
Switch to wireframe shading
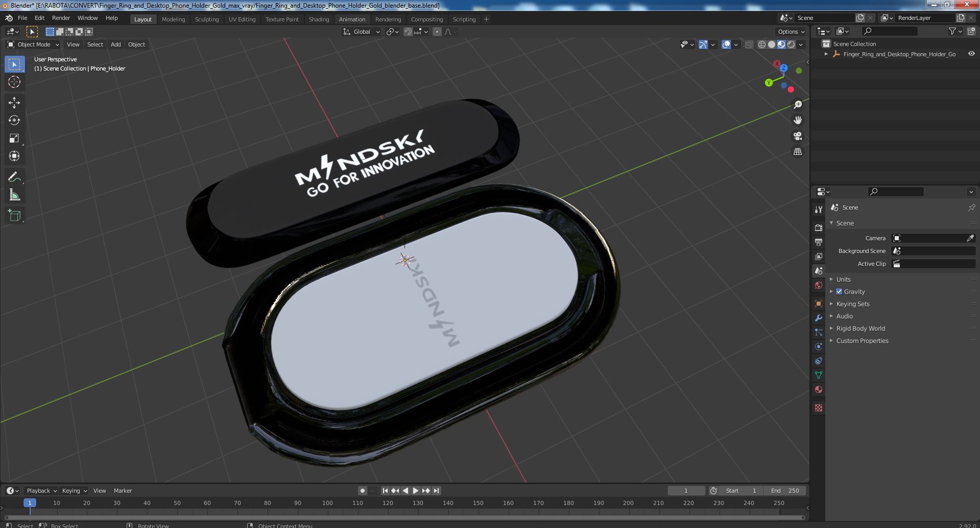(x=762, y=44)
